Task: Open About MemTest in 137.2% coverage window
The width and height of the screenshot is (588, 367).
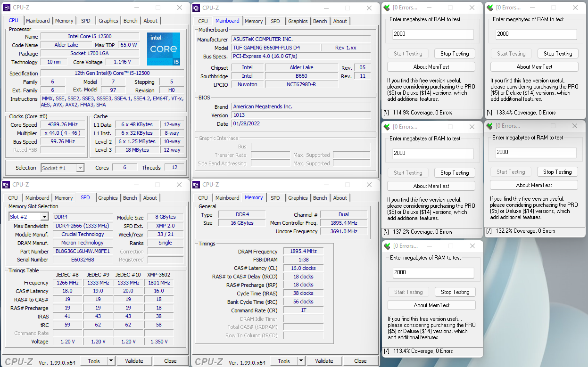Action: point(431,186)
